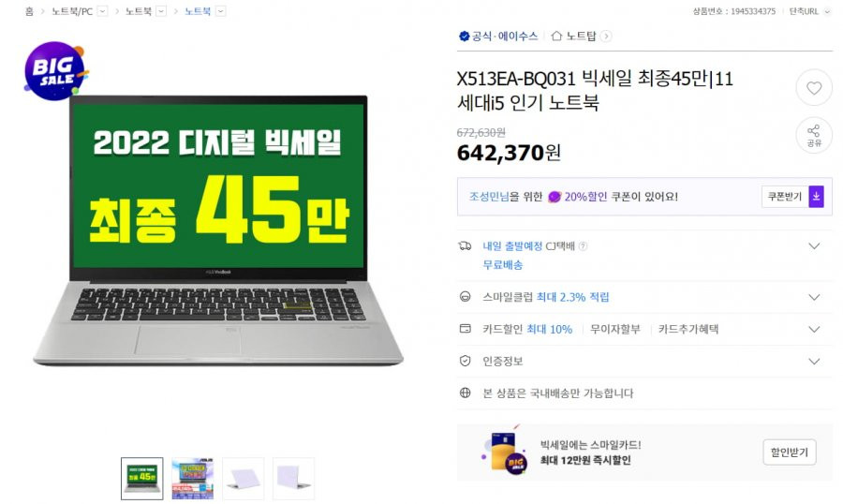Expand the 인증정보 section
843x504 pixels.
(x=644, y=361)
